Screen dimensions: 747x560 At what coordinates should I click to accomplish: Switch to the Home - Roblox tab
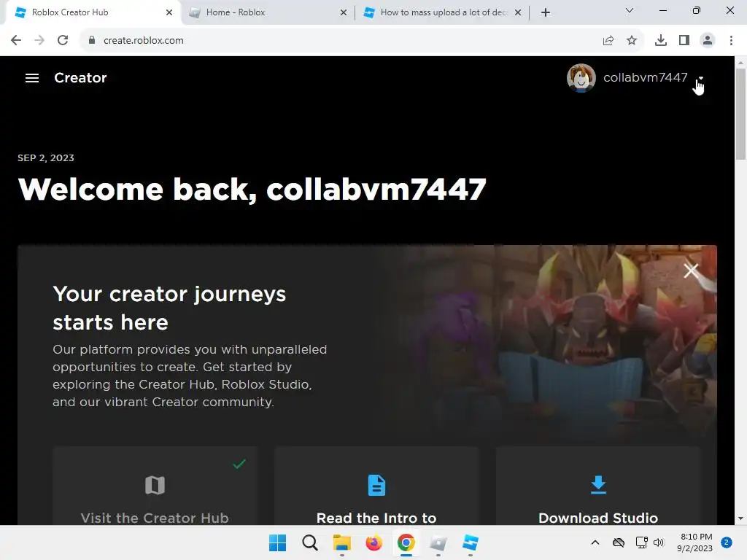268,12
